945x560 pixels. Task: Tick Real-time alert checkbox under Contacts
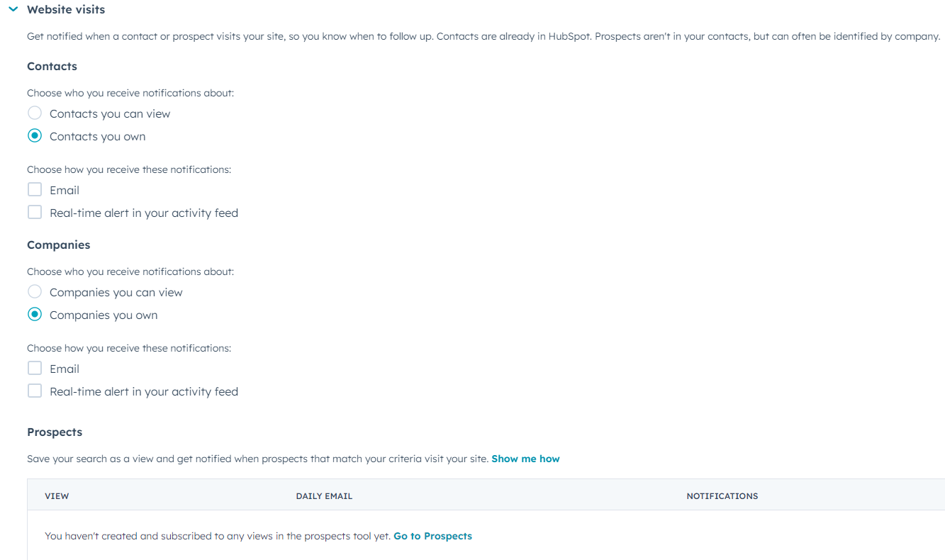pyautogui.click(x=35, y=212)
